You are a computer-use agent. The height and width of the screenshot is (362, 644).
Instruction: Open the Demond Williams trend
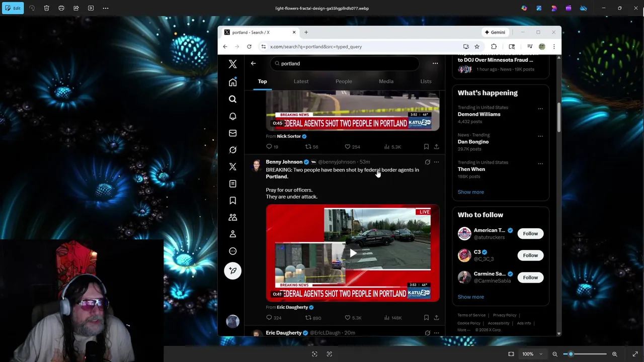(x=478, y=114)
